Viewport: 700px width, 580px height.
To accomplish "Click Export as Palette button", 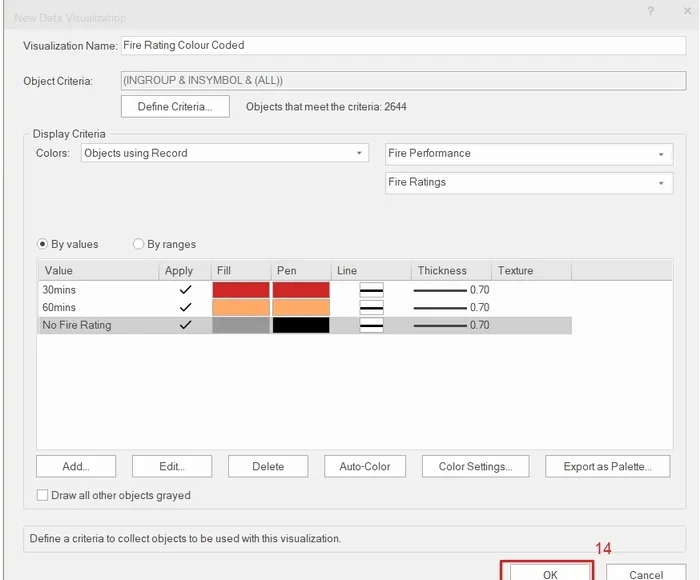I will tap(607, 466).
